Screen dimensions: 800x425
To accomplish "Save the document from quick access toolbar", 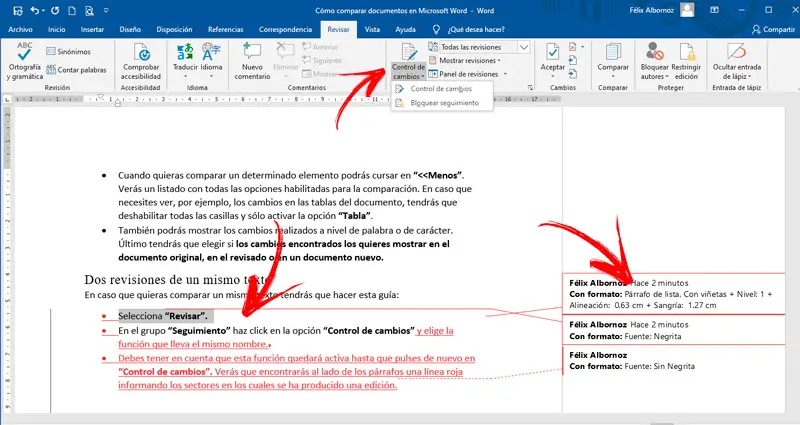I will pos(18,10).
